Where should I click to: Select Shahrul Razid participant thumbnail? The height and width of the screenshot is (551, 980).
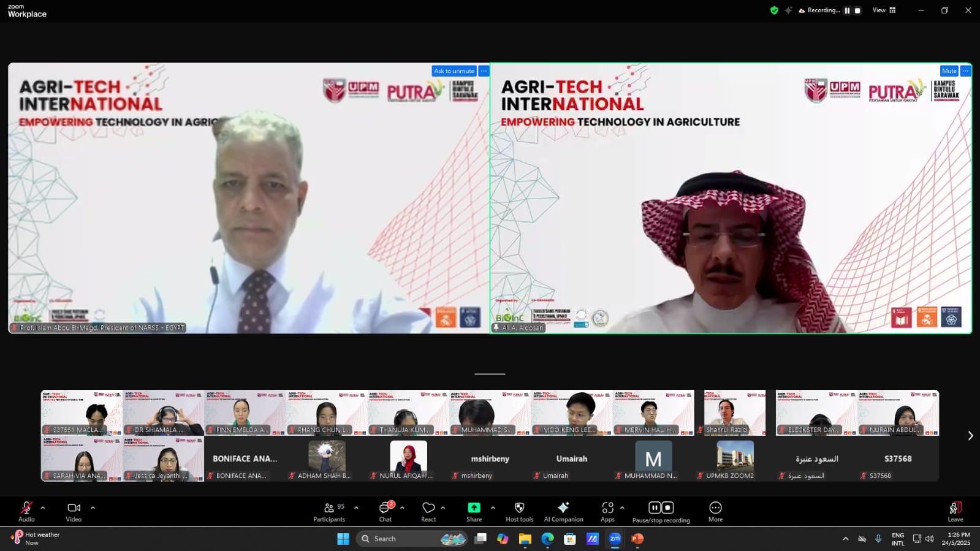(x=735, y=412)
